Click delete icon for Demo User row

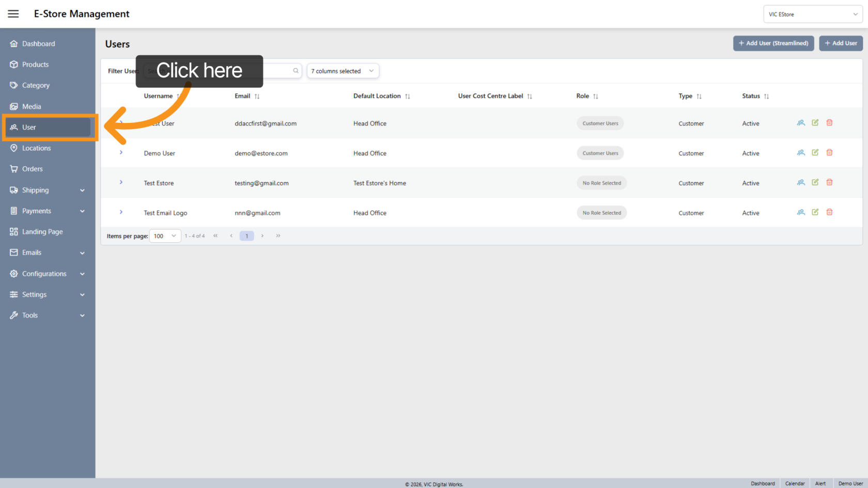(829, 153)
